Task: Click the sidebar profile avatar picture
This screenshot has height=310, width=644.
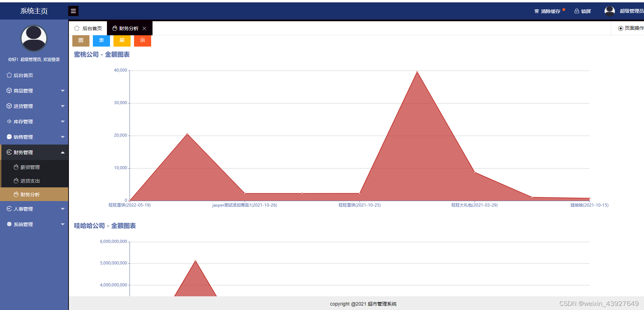Action: tap(34, 38)
